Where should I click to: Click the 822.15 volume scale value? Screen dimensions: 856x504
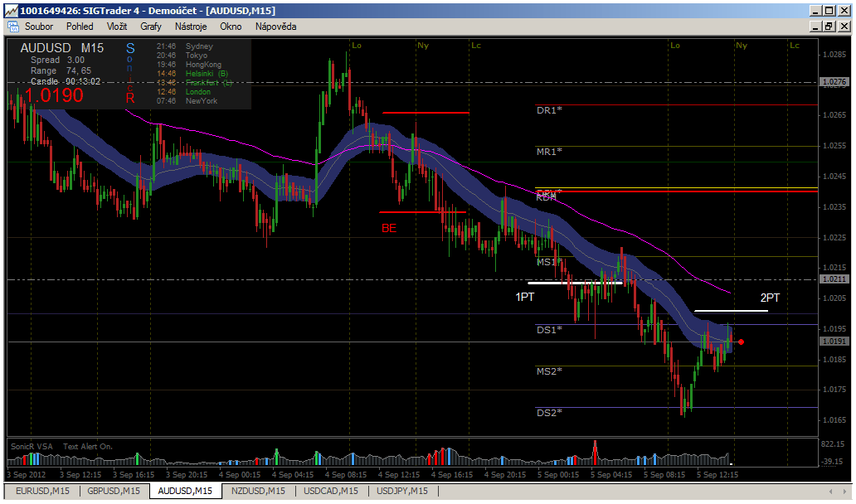833,444
